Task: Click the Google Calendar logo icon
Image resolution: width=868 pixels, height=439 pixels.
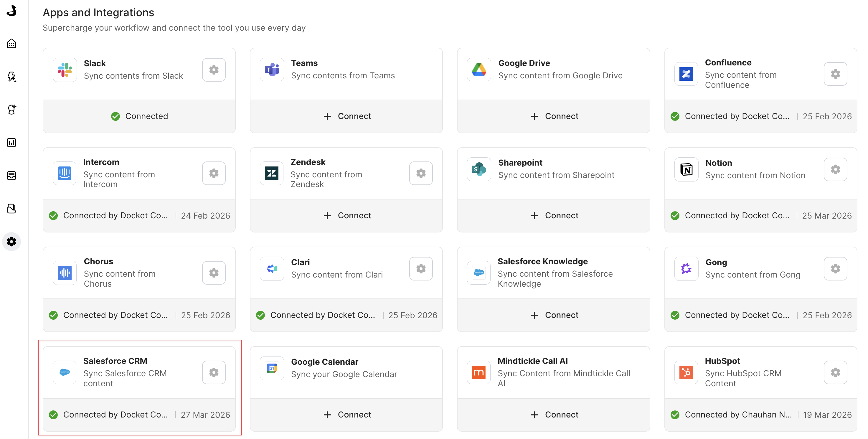Action: point(272,368)
